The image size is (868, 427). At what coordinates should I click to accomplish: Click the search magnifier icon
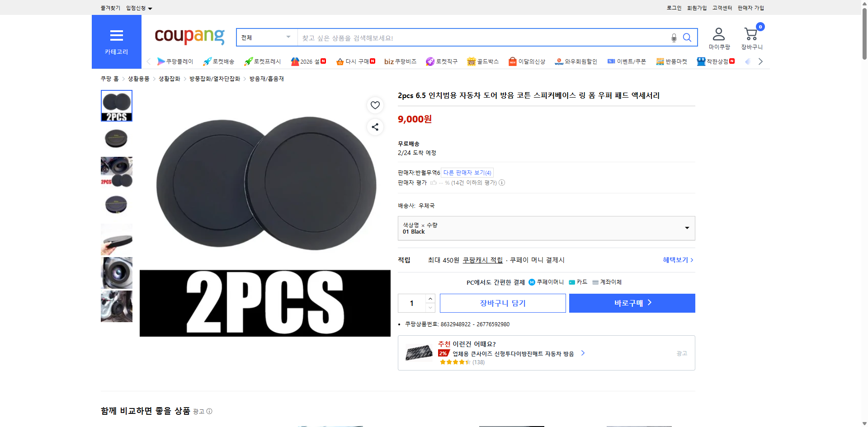point(687,38)
